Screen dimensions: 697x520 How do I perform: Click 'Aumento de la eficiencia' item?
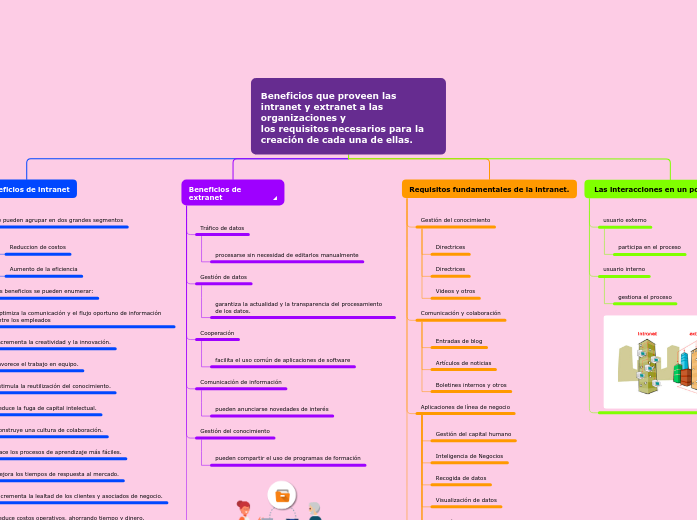tap(43, 269)
